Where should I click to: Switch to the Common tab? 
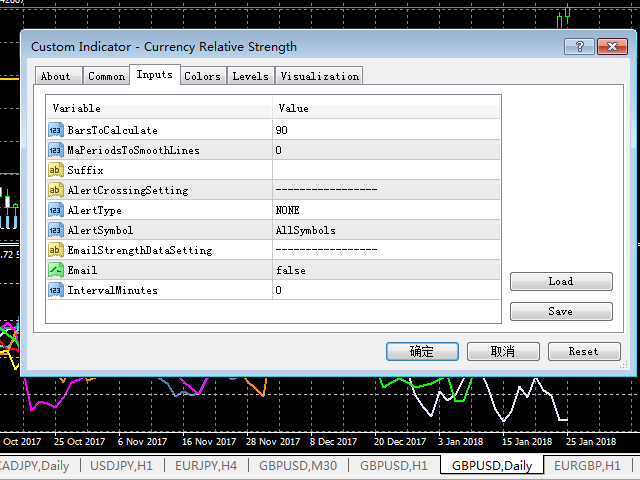107,76
